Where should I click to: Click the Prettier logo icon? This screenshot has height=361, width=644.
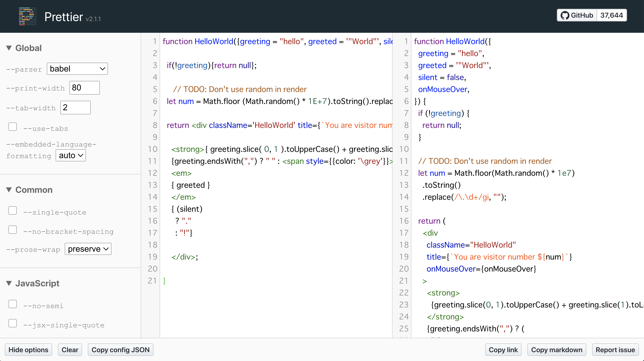(28, 16)
